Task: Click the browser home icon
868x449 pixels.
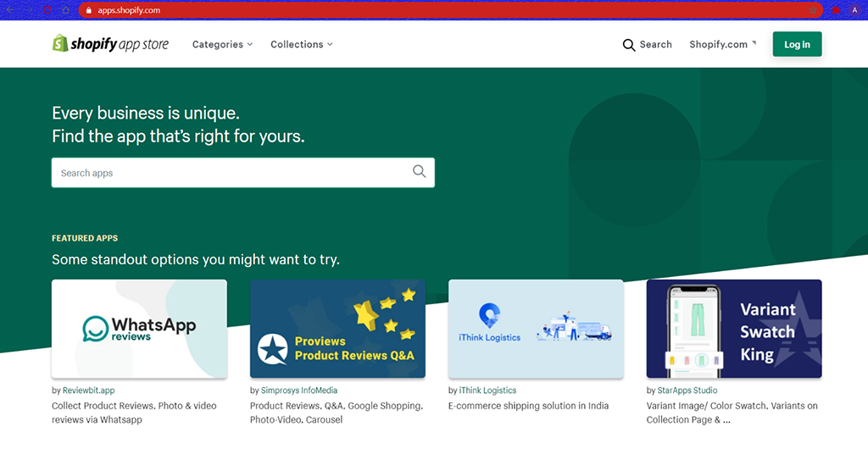Action: 65,10
